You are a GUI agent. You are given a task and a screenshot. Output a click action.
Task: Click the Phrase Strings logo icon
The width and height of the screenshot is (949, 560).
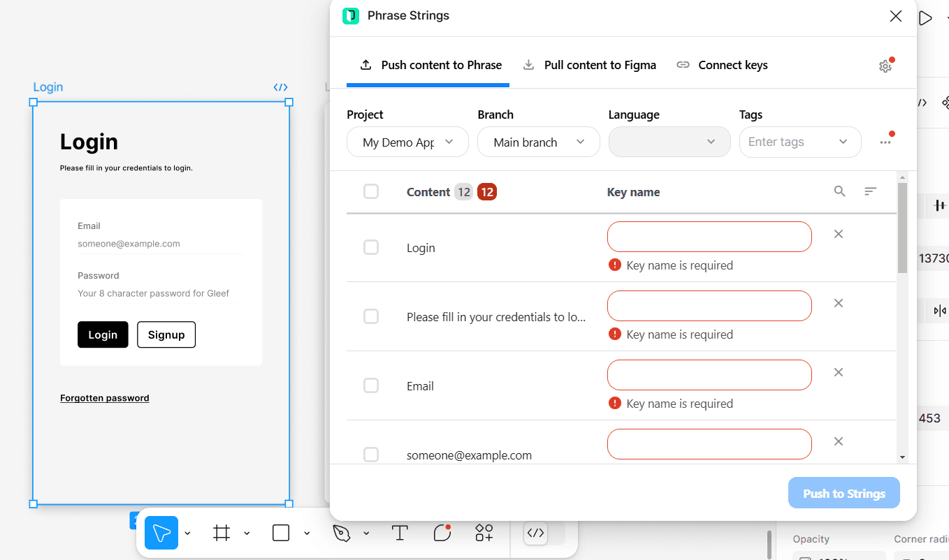point(351,15)
